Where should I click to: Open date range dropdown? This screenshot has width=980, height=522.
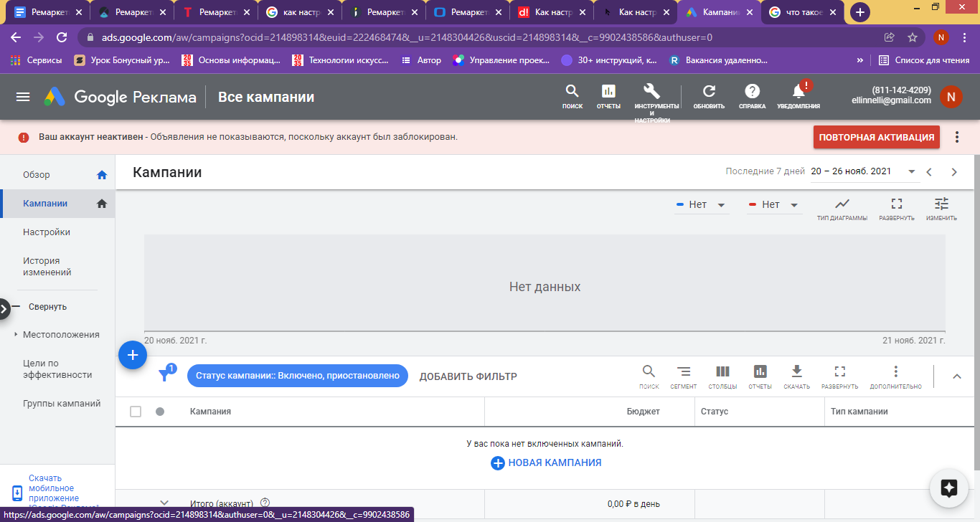(x=864, y=172)
